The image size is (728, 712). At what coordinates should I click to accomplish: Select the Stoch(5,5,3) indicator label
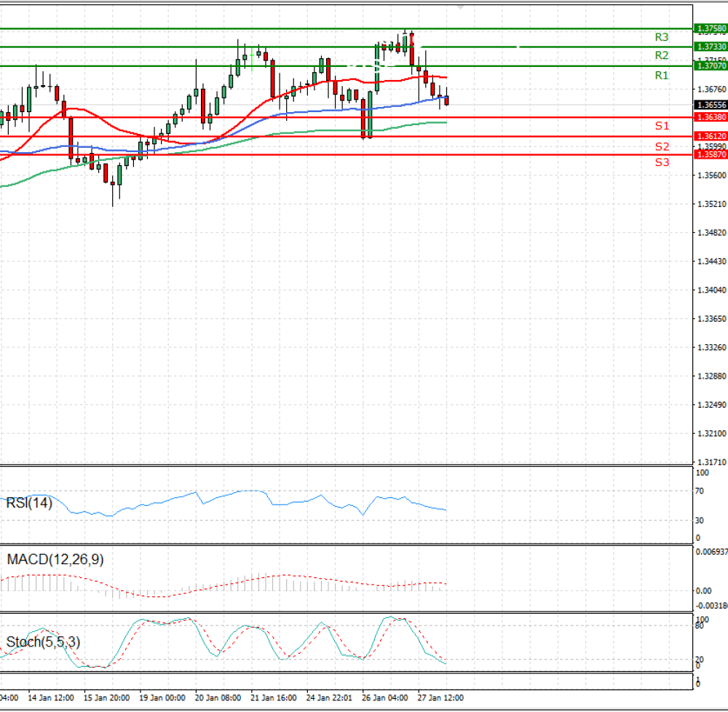click(x=43, y=642)
